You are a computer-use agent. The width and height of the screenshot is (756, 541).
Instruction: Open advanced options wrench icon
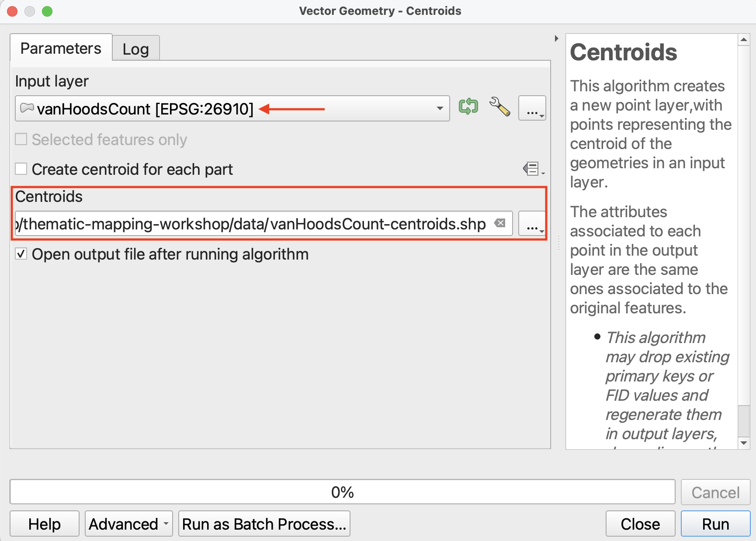pyautogui.click(x=499, y=107)
